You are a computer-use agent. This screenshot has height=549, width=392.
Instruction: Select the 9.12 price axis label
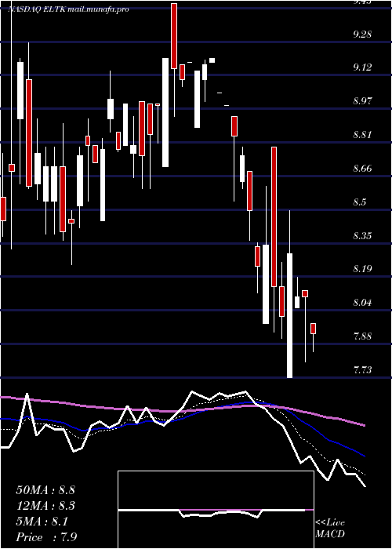click(x=362, y=67)
